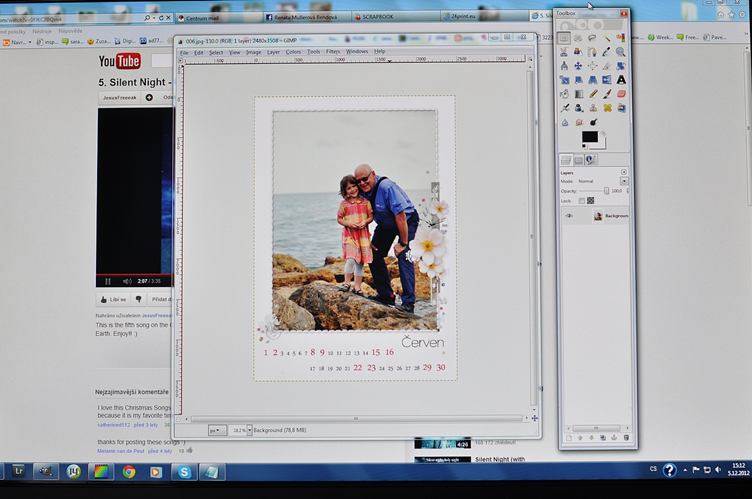Select the Crop tool
Viewport: 752px width, 499px height.
(607, 66)
